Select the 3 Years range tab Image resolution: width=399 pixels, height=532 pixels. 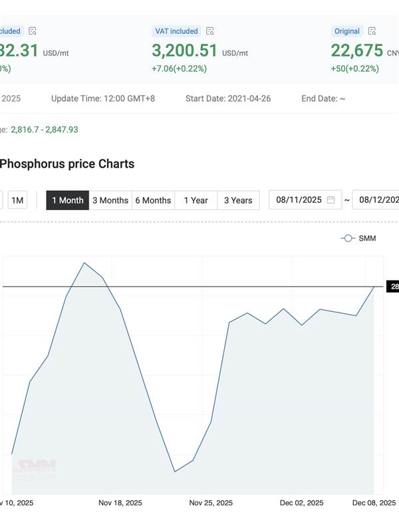pos(238,200)
